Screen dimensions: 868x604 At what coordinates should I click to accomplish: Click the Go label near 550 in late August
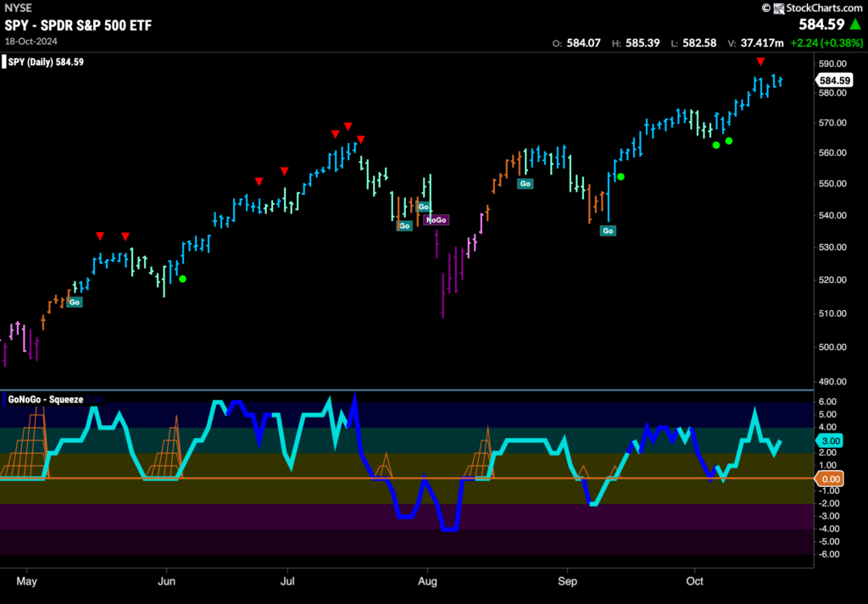click(525, 184)
